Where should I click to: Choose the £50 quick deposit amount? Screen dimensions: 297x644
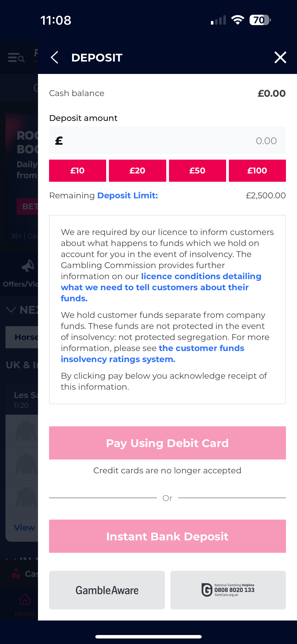point(197,170)
